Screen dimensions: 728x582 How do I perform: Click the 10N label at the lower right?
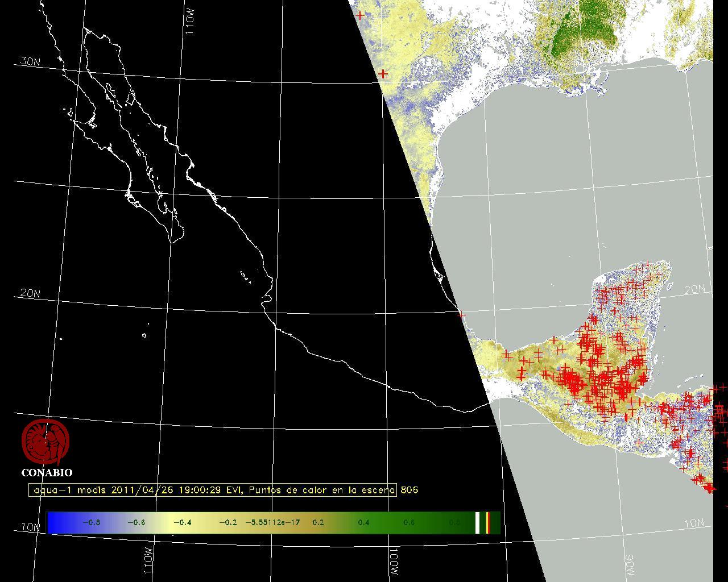click(x=694, y=523)
